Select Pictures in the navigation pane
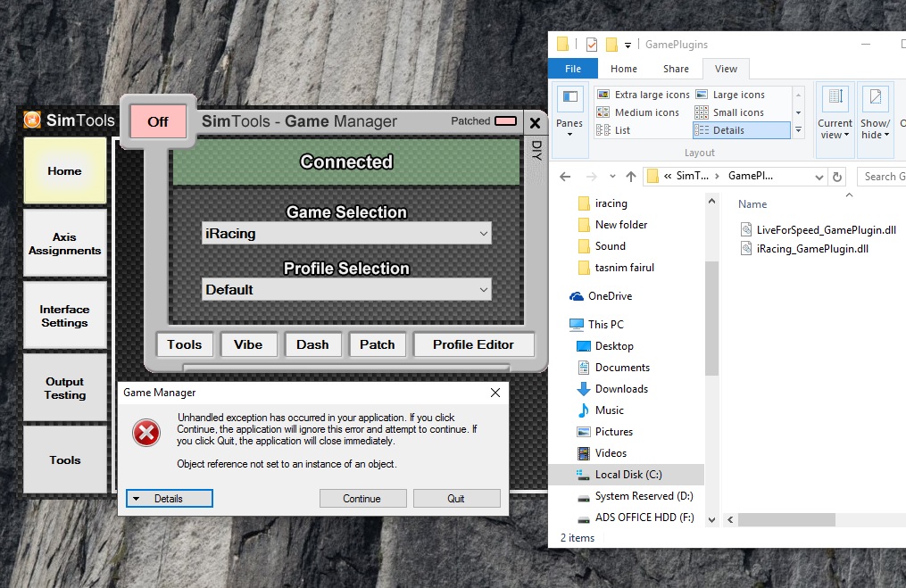 click(613, 432)
